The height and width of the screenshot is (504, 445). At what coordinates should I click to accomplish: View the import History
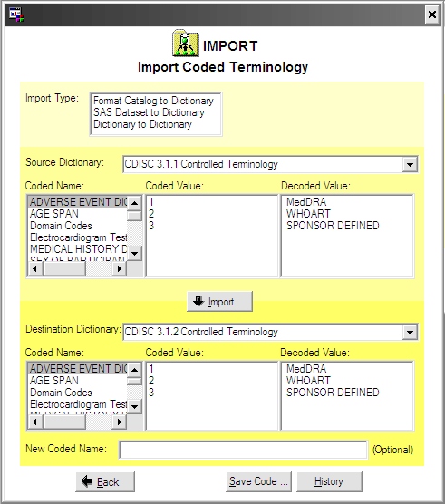329,481
